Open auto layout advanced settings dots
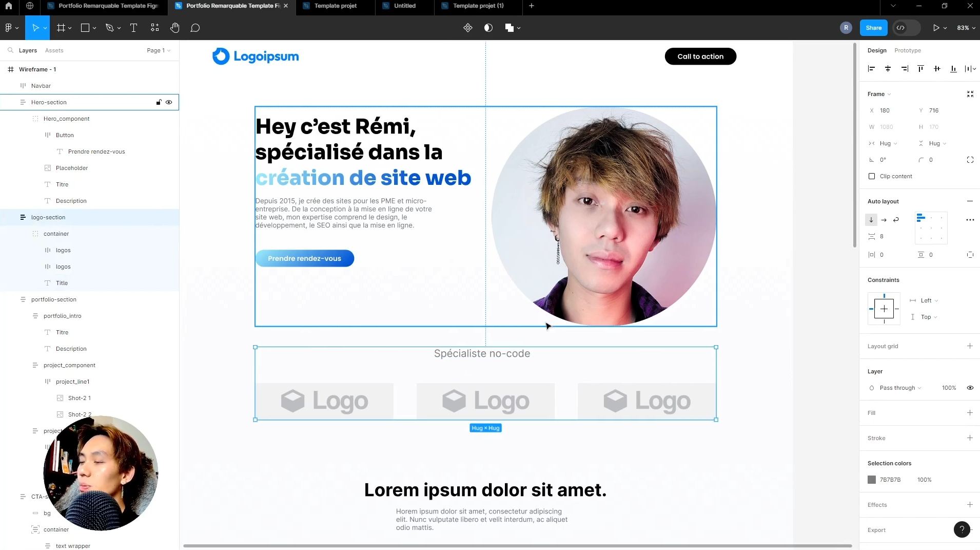The height and width of the screenshot is (550, 980). [970, 220]
